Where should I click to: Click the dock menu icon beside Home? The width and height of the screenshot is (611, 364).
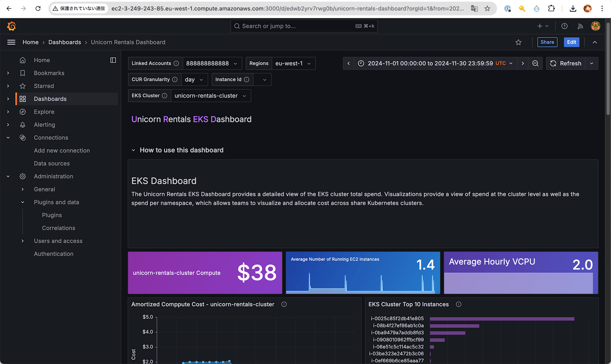coord(113,60)
